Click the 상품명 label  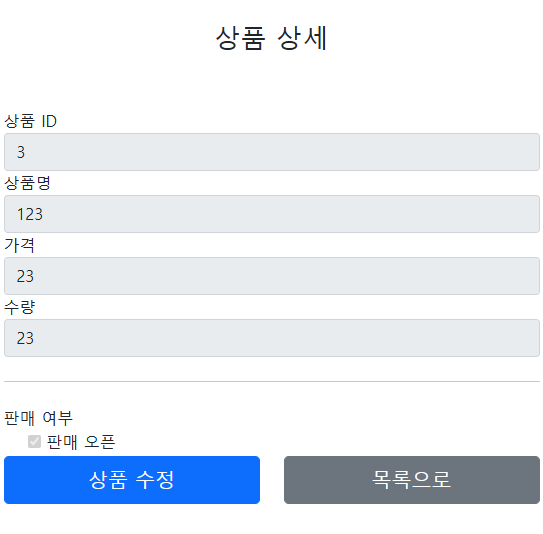coord(27,183)
